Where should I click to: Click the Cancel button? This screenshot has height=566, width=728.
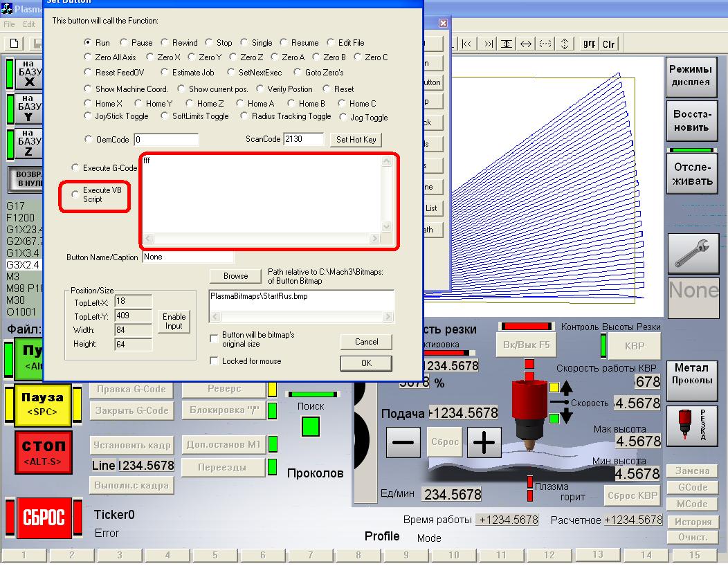pyautogui.click(x=366, y=342)
